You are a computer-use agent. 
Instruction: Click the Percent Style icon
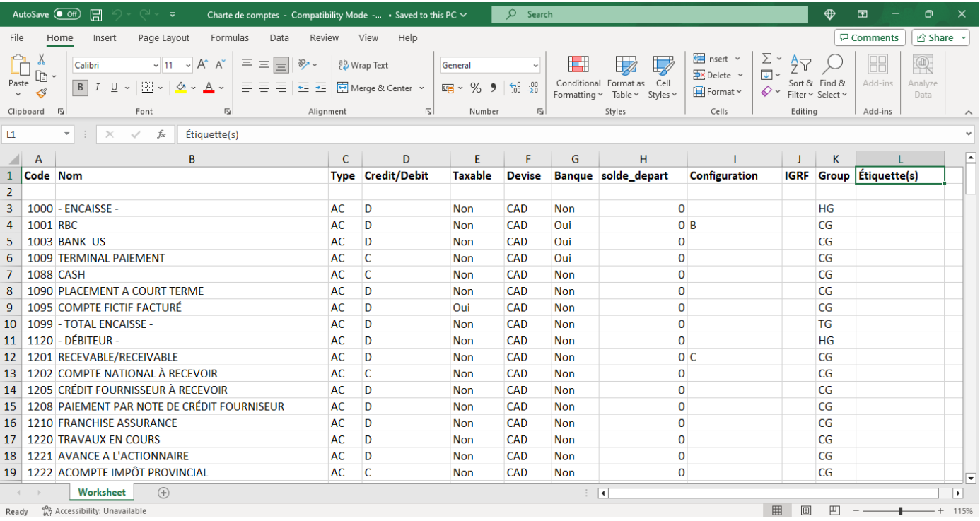476,88
